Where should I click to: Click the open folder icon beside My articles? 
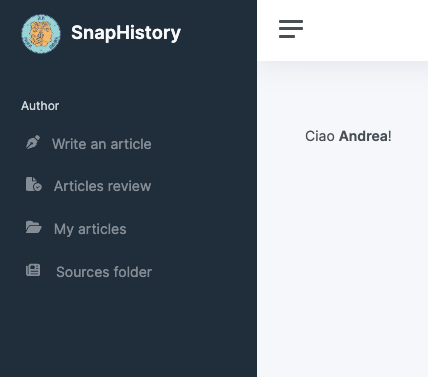(x=34, y=227)
